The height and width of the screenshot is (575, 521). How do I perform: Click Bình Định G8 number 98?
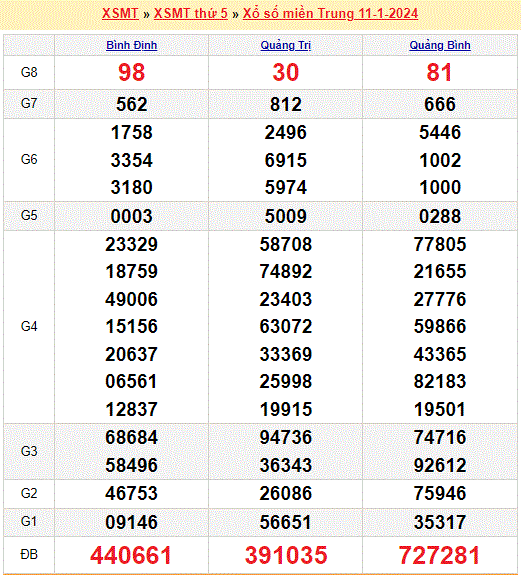point(132,72)
